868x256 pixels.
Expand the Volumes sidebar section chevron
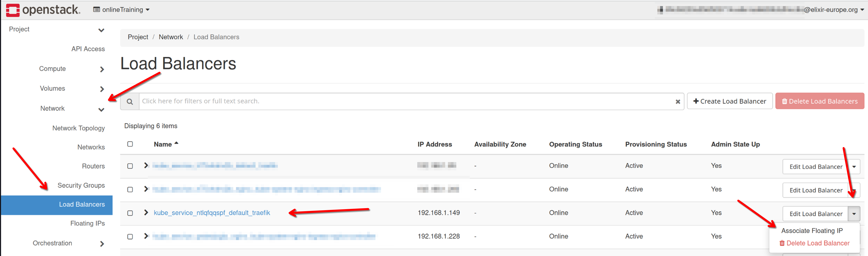point(102,89)
